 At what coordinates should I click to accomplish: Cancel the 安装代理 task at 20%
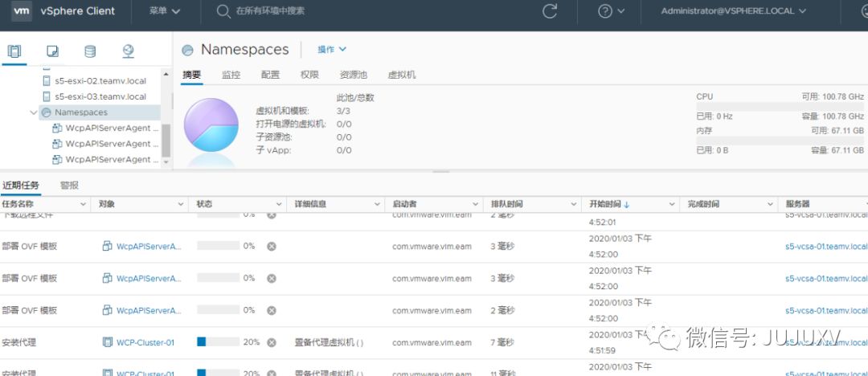[272, 342]
